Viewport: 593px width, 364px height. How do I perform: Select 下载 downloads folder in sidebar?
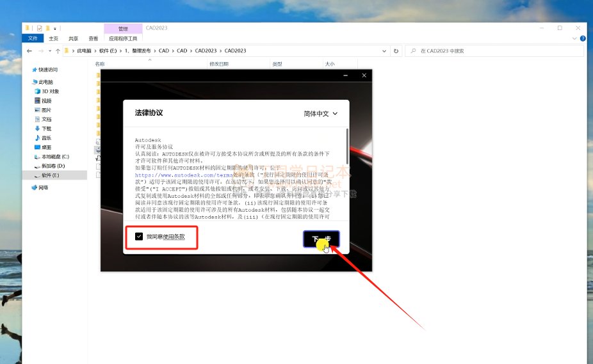pos(46,129)
